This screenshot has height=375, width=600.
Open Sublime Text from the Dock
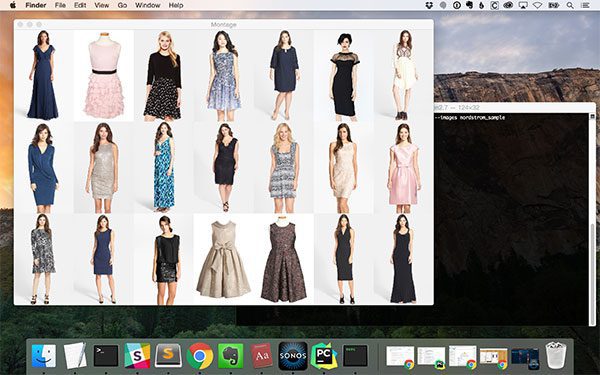pyautogui.click(x=168, y=355)
